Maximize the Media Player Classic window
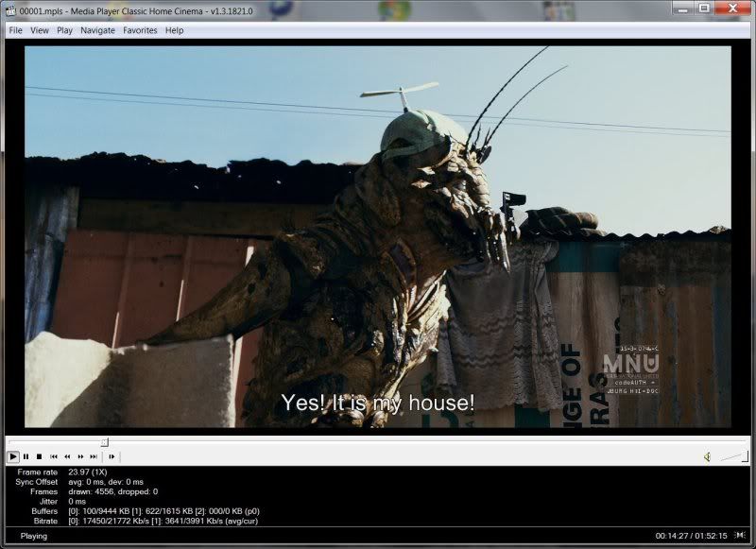Viewport: 756px width, 549px height. pos(704,9)
